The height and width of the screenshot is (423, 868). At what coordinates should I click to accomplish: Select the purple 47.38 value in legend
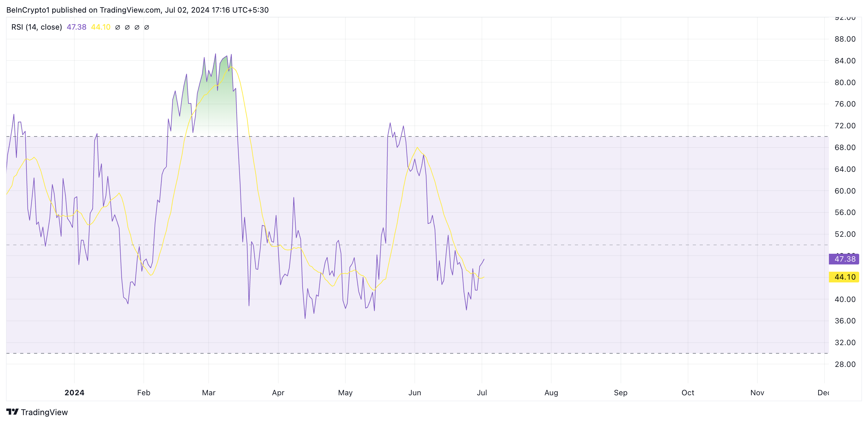(77, 27)
